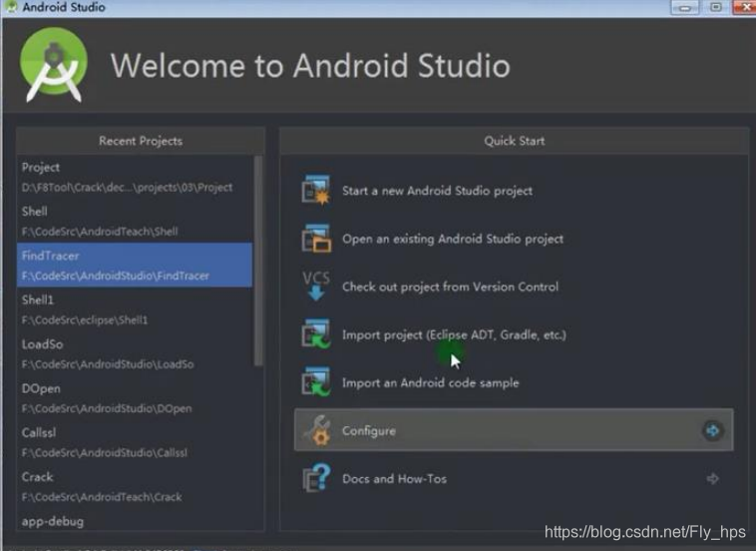Click the Import project (Eclipse ADT) icon
The width and height of the screenshot is (756, 551).
[x=316, y=333]
